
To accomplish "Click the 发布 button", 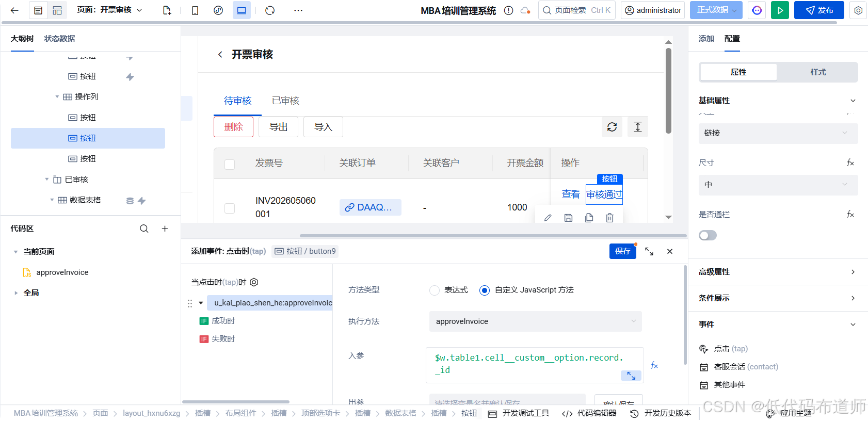I will pos(819,10).
